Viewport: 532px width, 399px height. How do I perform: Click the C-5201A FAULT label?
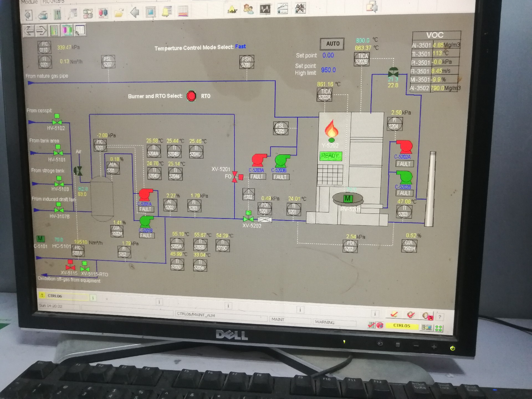coord(145,209)
